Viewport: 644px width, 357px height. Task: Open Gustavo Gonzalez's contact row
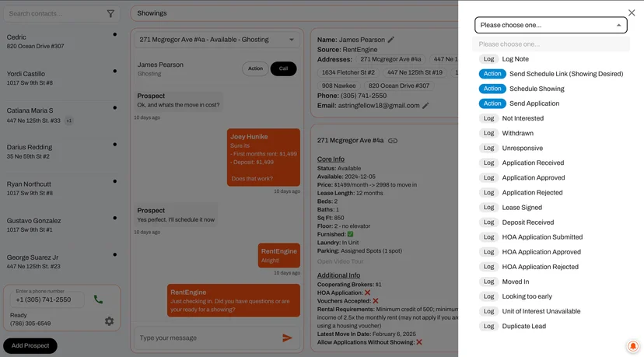(x=61, y=225)
